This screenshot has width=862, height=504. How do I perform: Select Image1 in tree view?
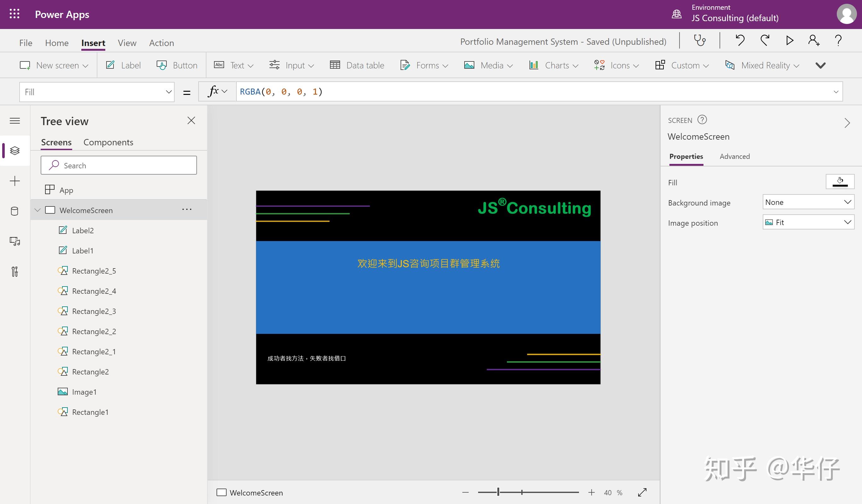(119, 392)
